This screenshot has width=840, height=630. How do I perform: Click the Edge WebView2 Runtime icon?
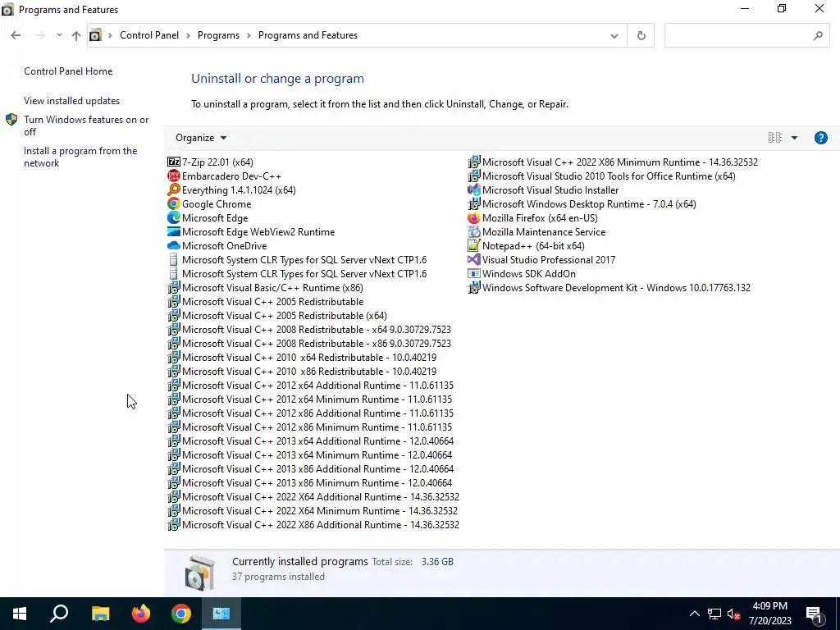[174, 231]
